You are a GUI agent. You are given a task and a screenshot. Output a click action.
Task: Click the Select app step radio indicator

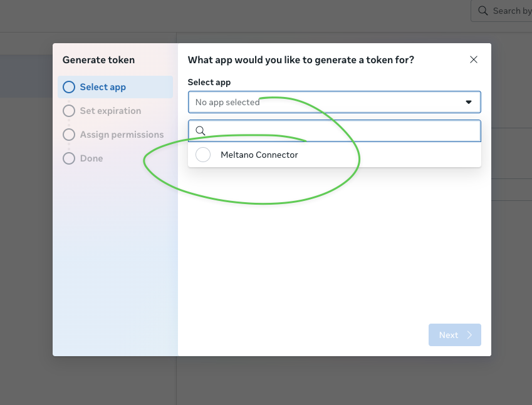tap(69, 87)
